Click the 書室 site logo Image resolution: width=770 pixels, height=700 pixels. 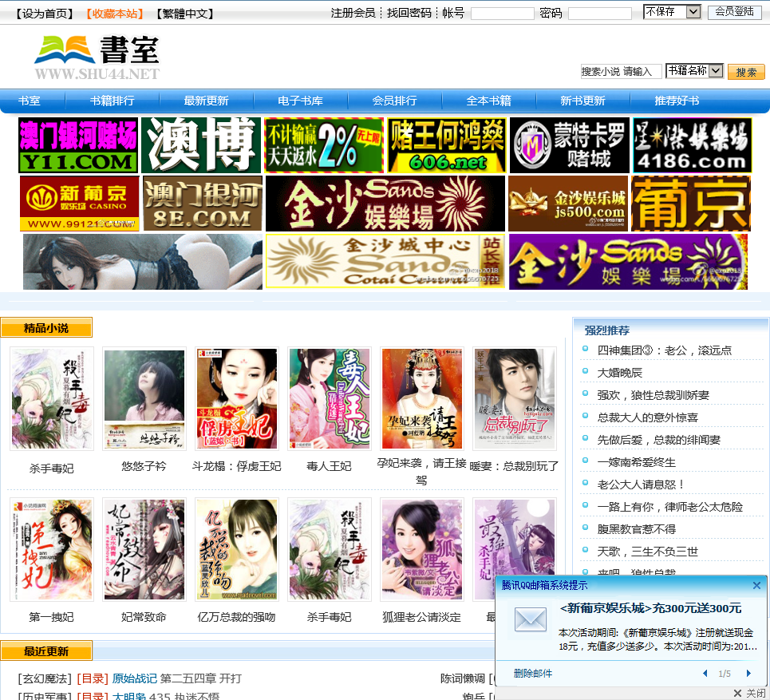[97, 57]
